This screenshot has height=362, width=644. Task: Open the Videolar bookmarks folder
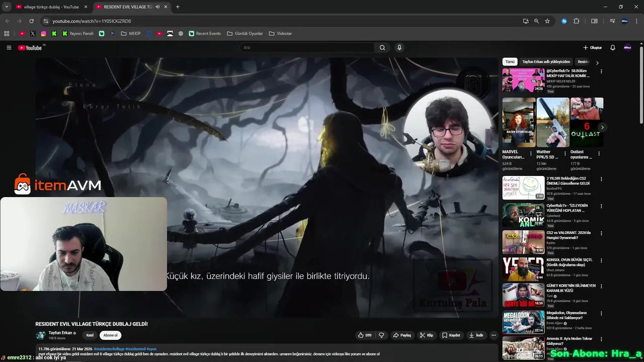click(x=280, y=34)
